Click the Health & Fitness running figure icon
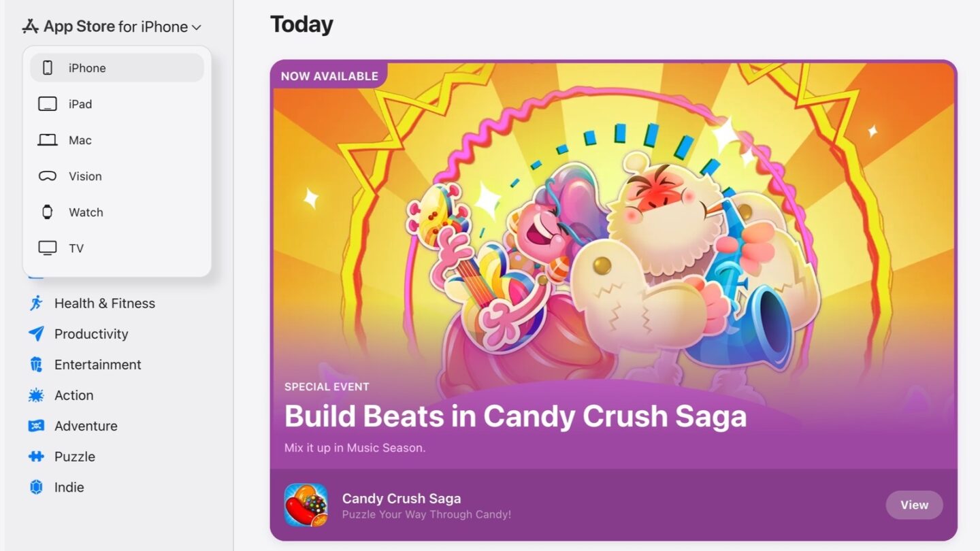Image resolution: width=980 pixels, height=551 pixels. pos(38,303)
